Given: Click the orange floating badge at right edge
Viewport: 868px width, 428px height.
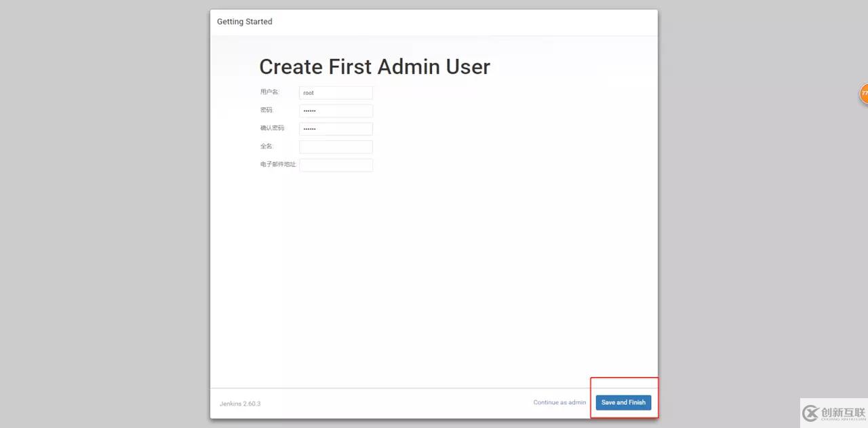Looking at the screenshot, I should click(864, 94).
